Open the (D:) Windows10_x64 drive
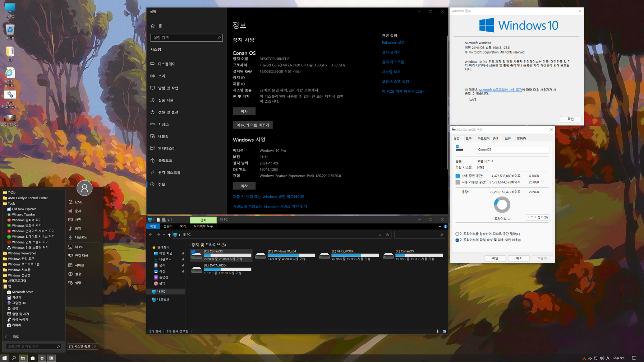Image resolution: width=644 pixels, height=362 pixels. pos(286,256)
